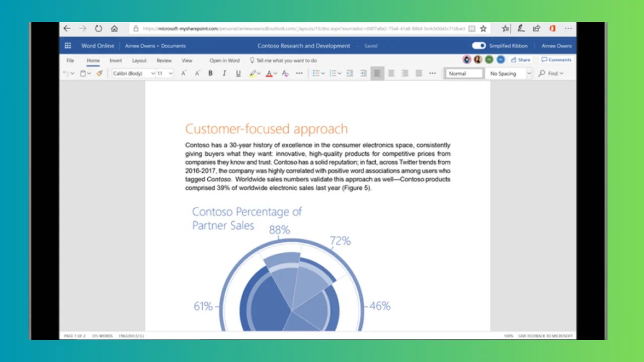Click the browser back arrow

tap(67, 29)
